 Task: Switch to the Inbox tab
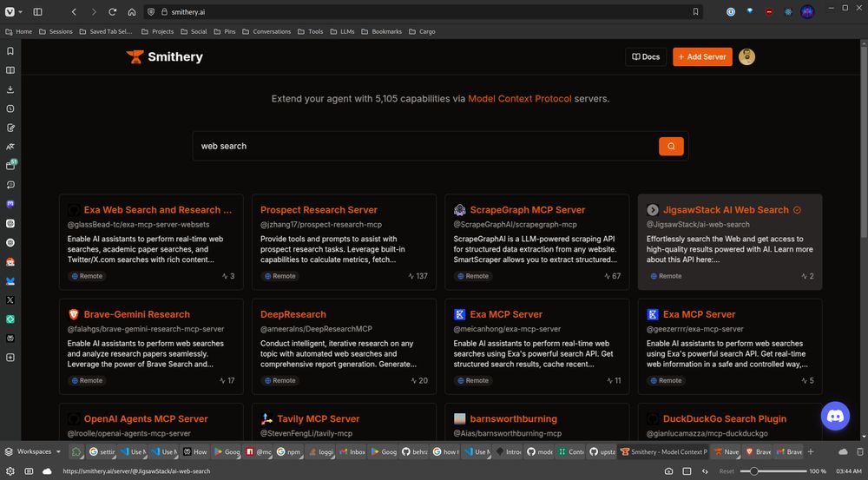pos(352,451)
